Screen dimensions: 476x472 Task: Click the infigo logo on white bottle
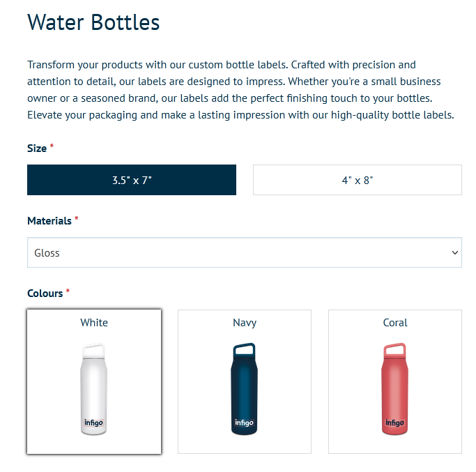tap(93, 422)
